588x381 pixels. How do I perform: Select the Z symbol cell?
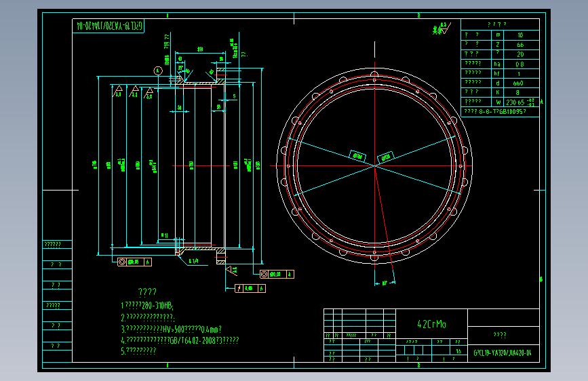click(497, 45)
